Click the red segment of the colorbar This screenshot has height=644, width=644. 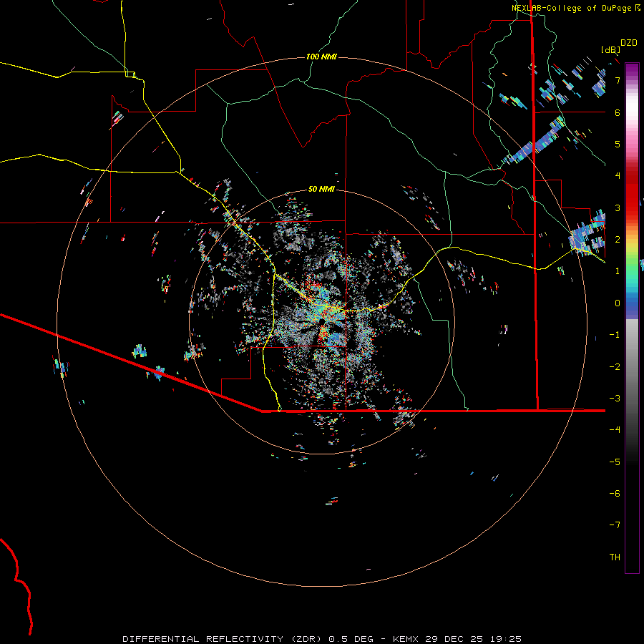632,193
